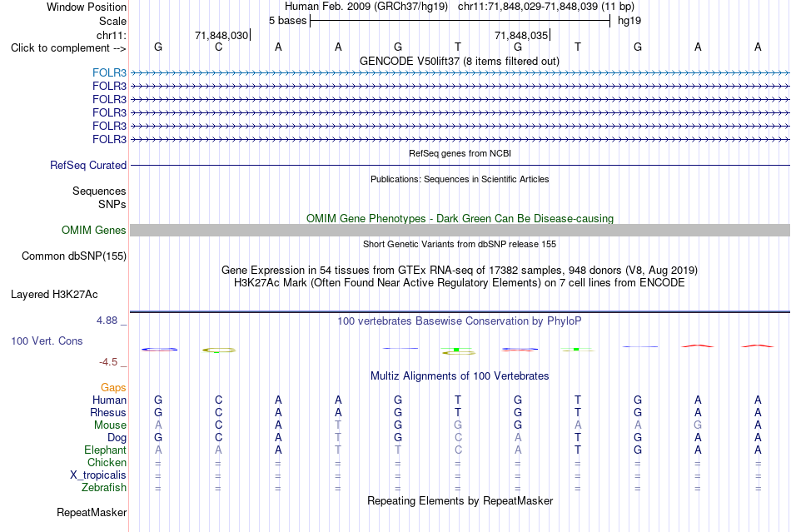Click the C base in the complement row

(x=218, y=47)
